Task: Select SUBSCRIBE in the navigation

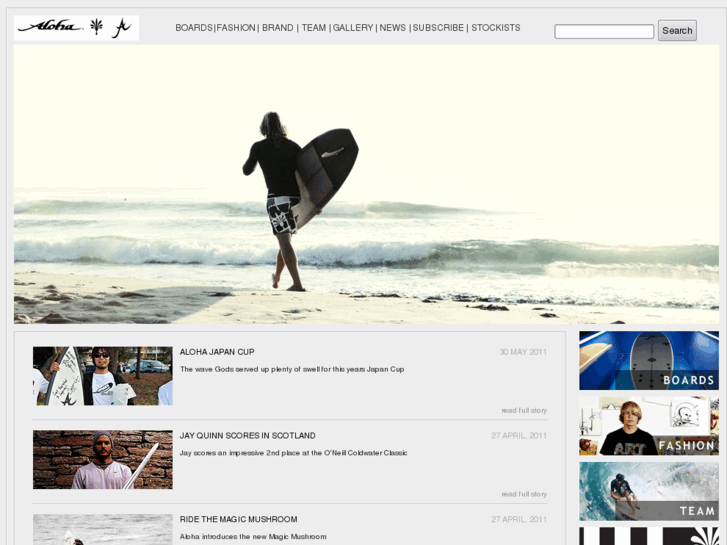Action: [438, 28]
